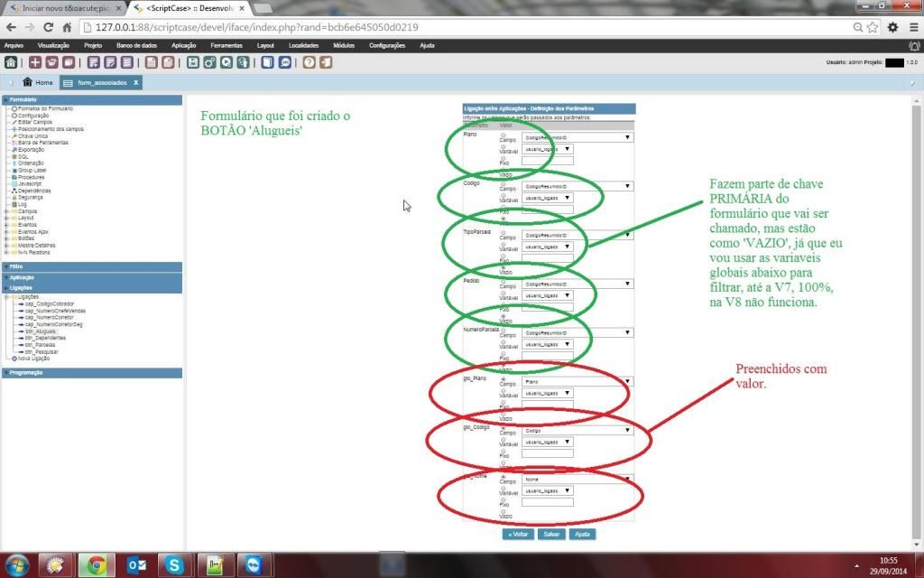Screen dimensions: 924x578
Task: Open the Banco de dados menu
Action: pos(136,44)
